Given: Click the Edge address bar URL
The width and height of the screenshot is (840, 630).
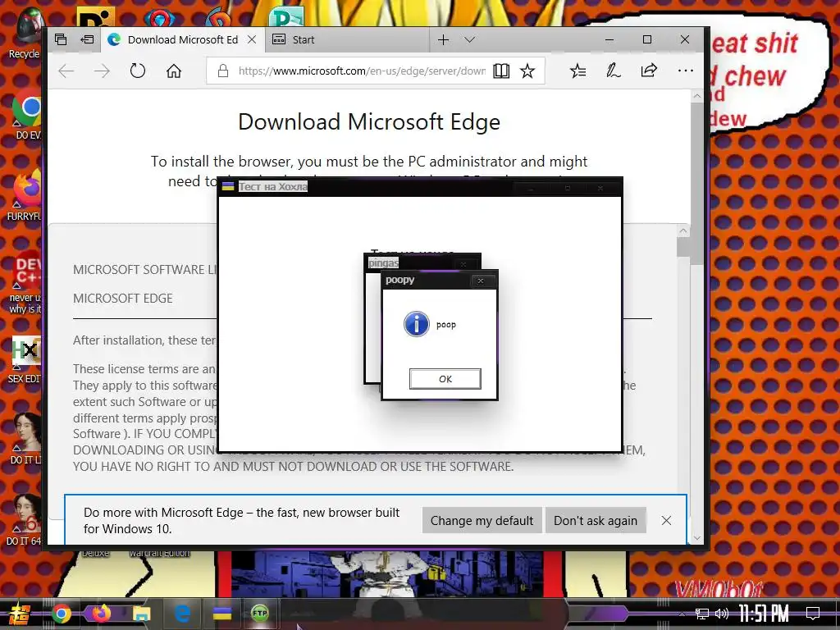Looking at the screenshot, I should (x=362, y=71).
